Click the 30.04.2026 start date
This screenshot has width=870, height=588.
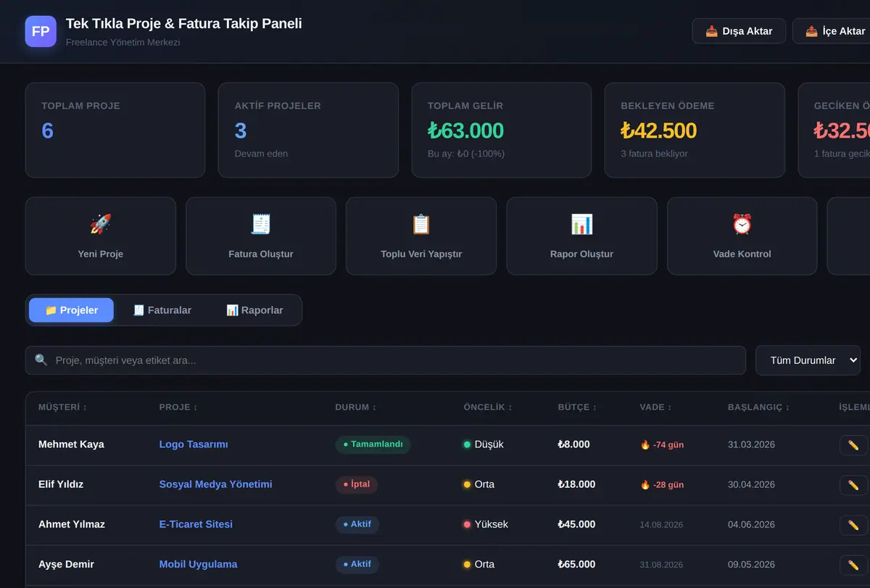pyautogui.click(x=751, y=484)
